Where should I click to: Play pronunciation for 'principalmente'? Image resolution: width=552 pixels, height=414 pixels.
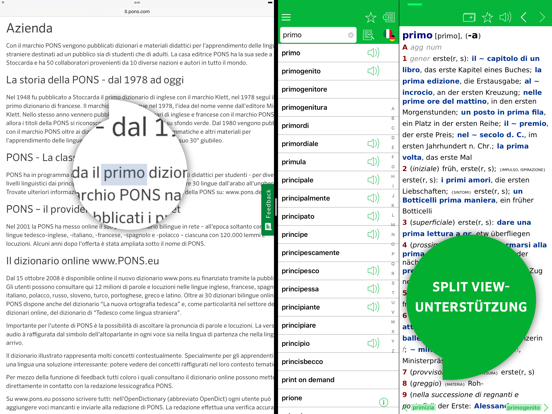[373, 198]
